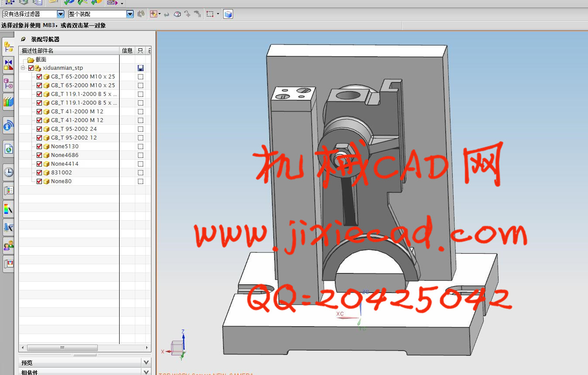Screen dimensions: 588x375
Task: Open the rectangle selection dropdown arrow
Action: point(218,14)
